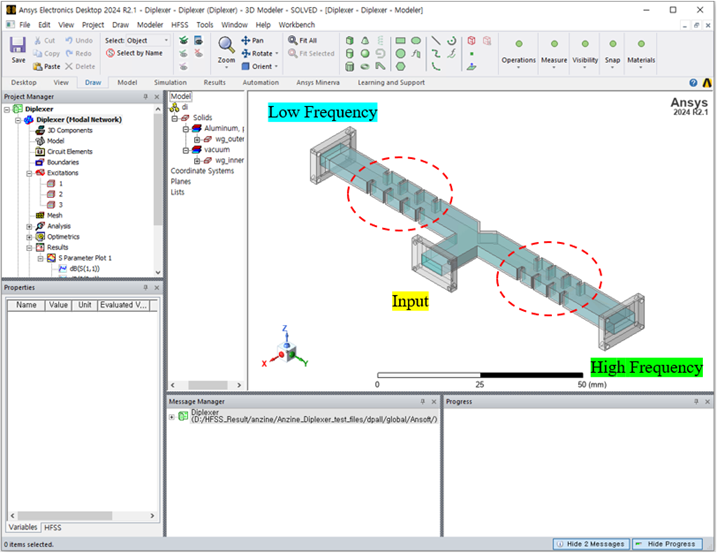
Task: Draw a straight line
Action: click(436, 41)
